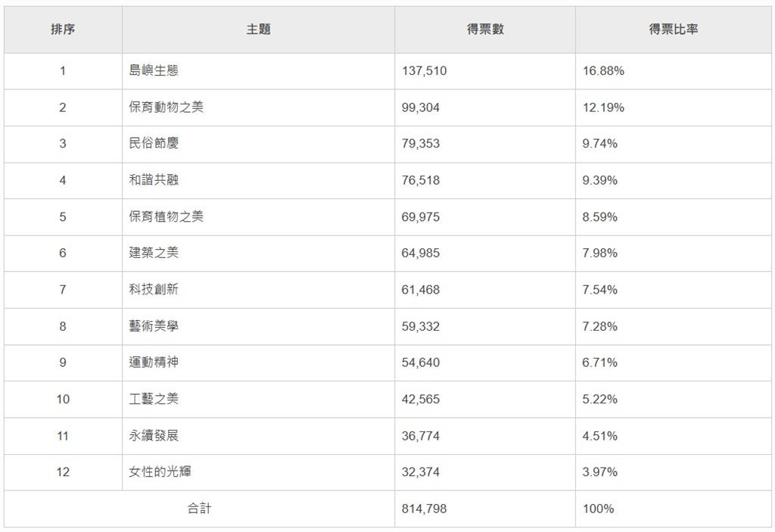Select the 保育動物之美 theme cell

(x=166, y=107)
